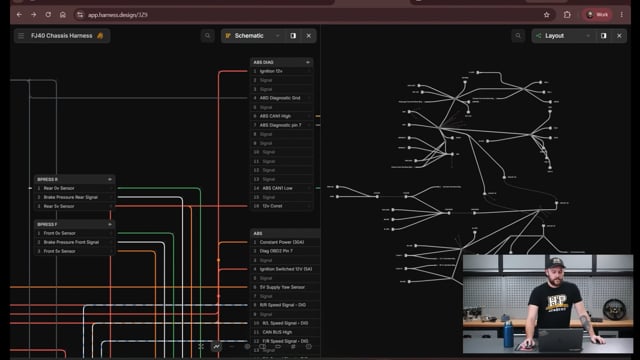Toggle split view on the Layout pane
Viewport: 640px width, 360px height.
tap(604, 36)
